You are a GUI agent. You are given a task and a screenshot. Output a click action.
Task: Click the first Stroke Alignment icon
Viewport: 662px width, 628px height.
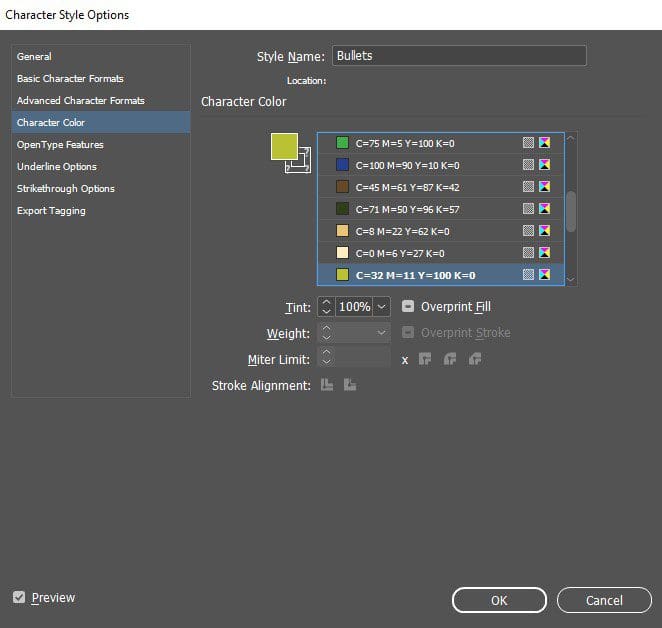click(x=327, y=385)
